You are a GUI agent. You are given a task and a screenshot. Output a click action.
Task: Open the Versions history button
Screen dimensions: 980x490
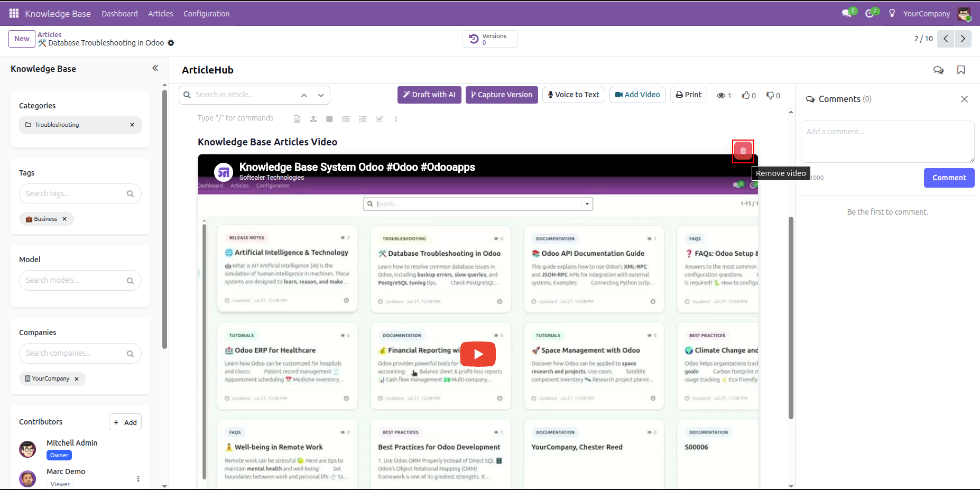(490, 39)
